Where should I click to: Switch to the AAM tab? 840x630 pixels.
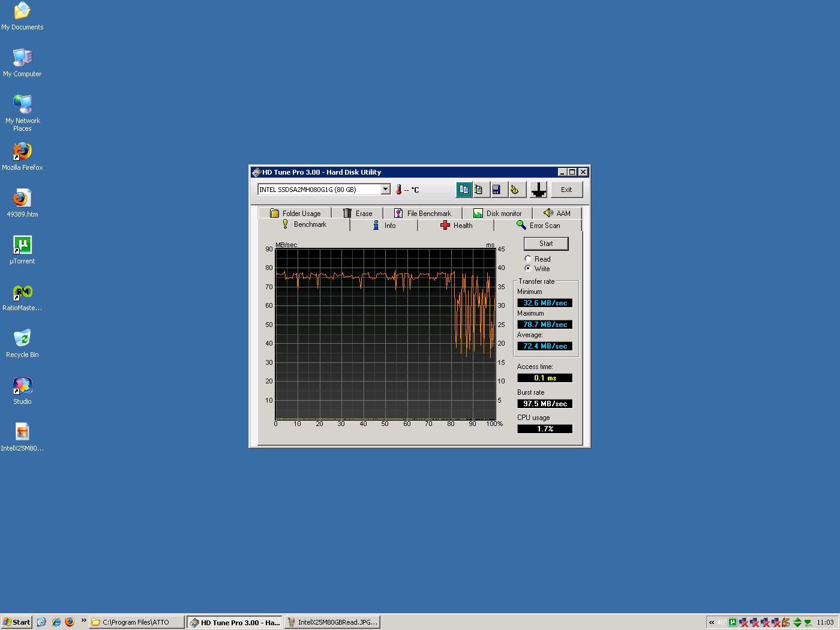coord(557,213)
